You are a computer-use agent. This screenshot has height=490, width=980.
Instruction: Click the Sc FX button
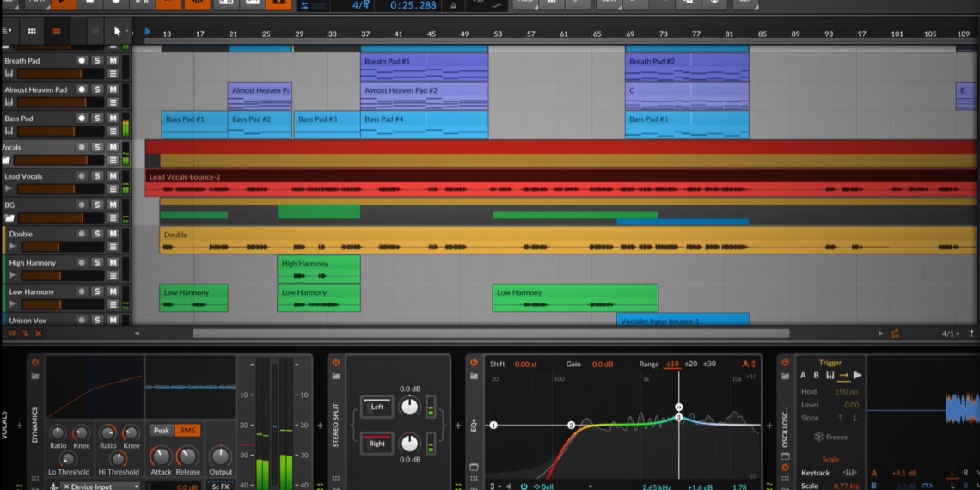221,487
